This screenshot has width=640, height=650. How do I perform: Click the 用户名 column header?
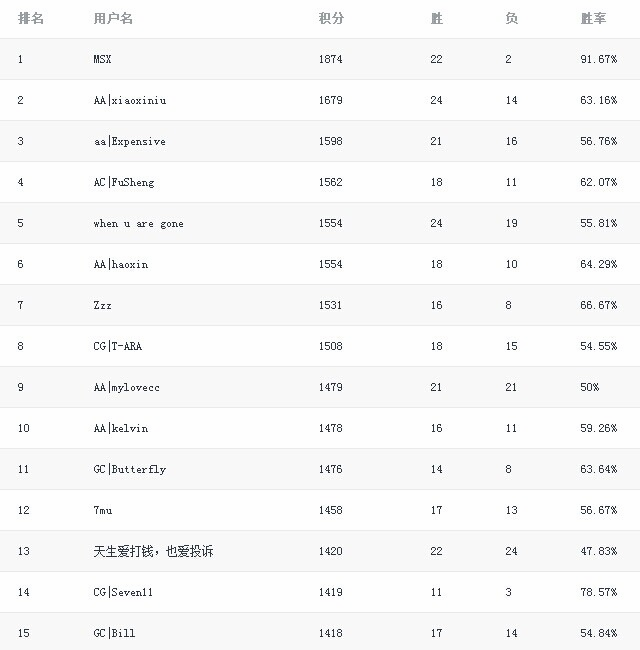pos(113,19)
